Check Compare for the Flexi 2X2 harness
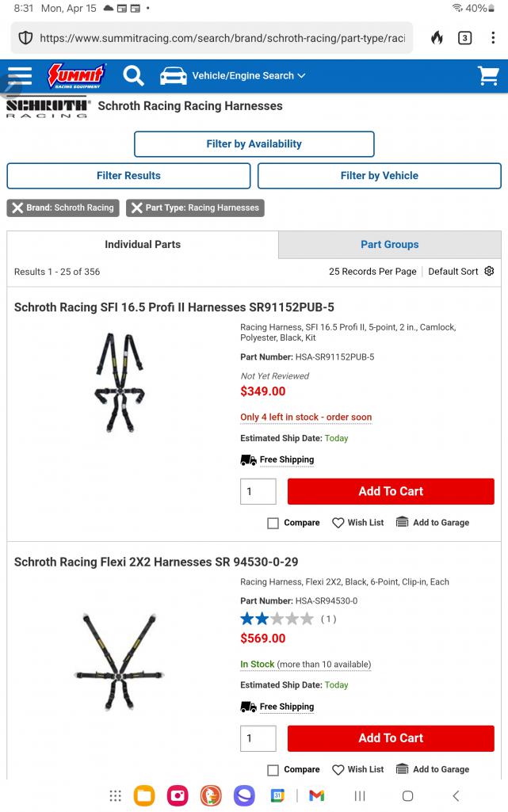The width and height of the screenshot is (508, 812). (x=273, y=770)
